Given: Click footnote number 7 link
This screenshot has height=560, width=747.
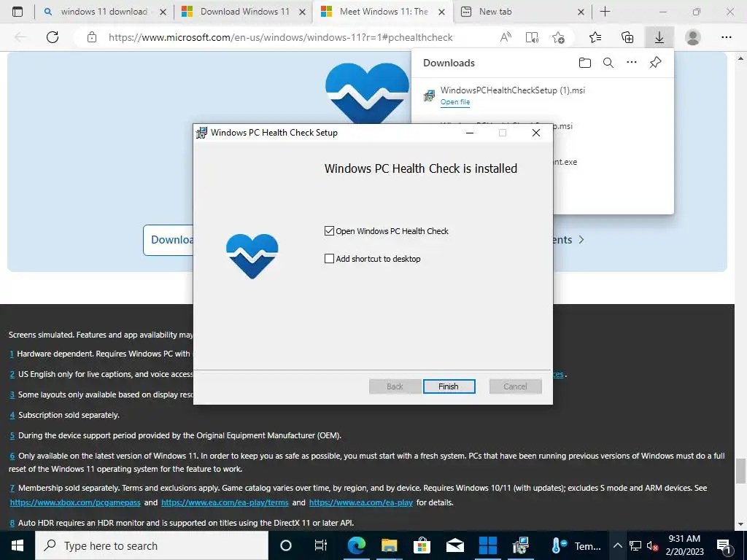Looking at the screenshot, I should pyautogui.click(x=12, y=488).
